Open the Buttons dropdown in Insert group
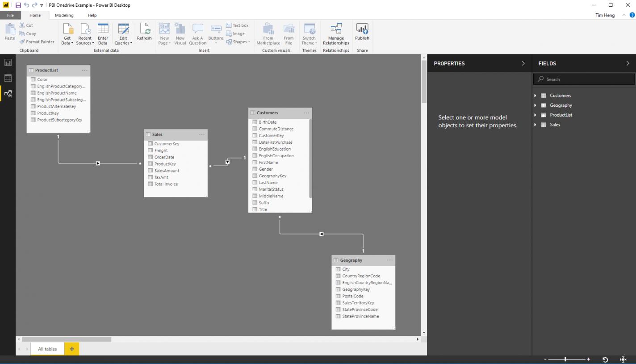 pyautogui.click(x=216, y=34)
